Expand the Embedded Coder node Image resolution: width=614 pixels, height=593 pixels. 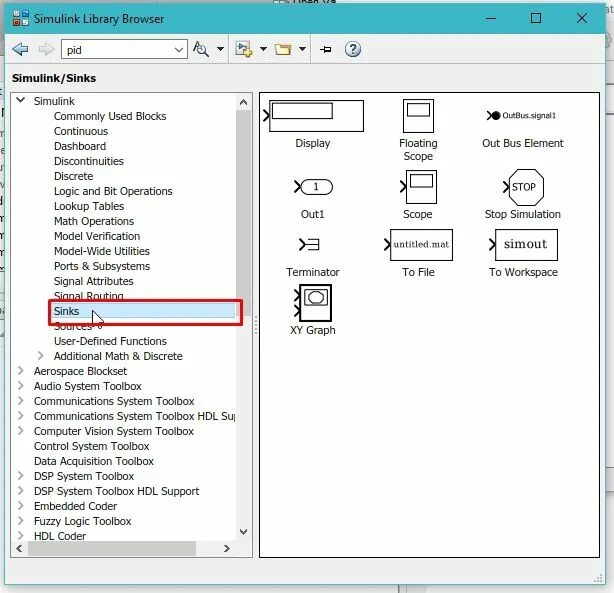point(21,506)
